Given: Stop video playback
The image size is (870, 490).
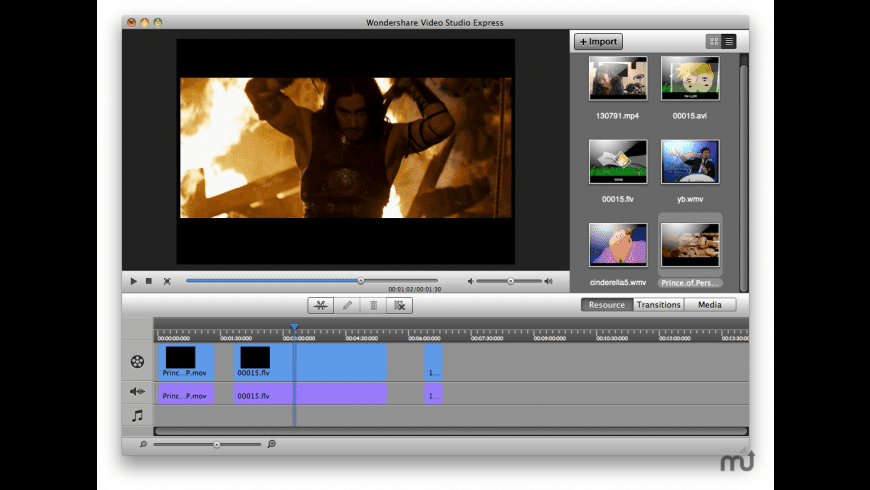Looking at the screenshot, I should click(x=148, y=281).
